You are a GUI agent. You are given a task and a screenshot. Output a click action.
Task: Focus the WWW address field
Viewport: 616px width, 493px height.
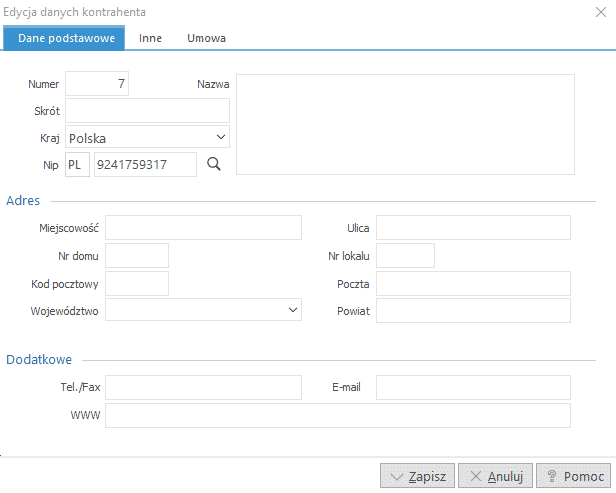(338, 415)
